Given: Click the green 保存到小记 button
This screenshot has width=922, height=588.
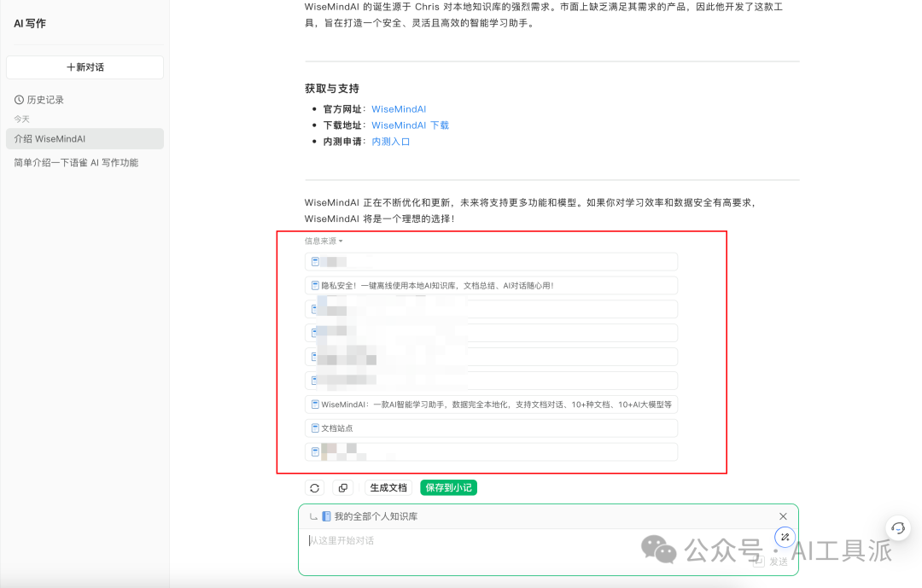Looking at the screenshot, I should tap(449, 488).
